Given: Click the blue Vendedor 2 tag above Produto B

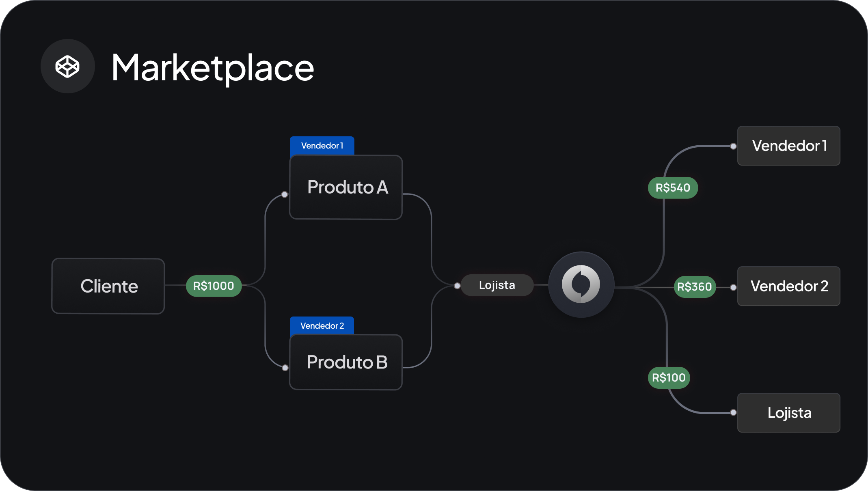Looking at the screenshot, I should click(x=322, y=326).
